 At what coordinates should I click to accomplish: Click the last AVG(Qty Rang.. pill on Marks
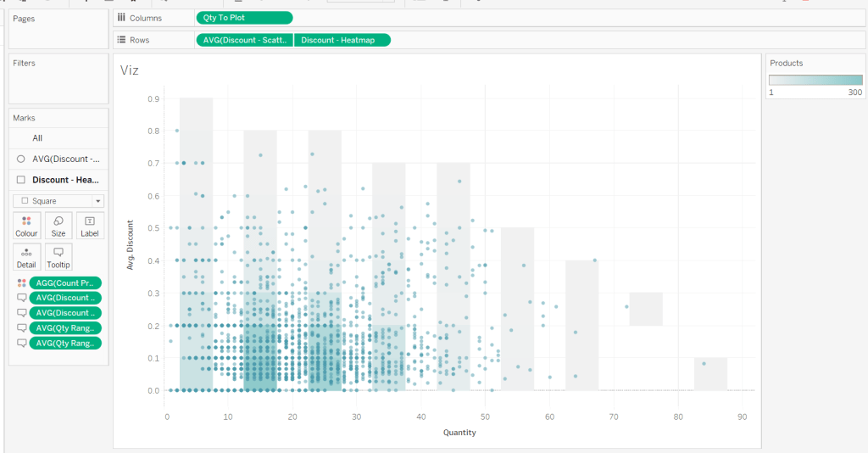coord(65,343)
